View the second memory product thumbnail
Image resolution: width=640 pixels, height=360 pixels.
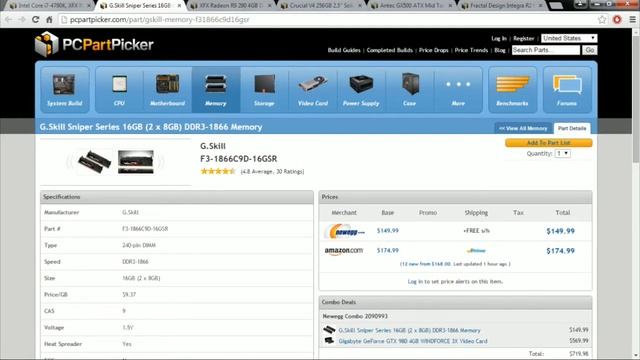pyautogui.click(x=136, y=162)
